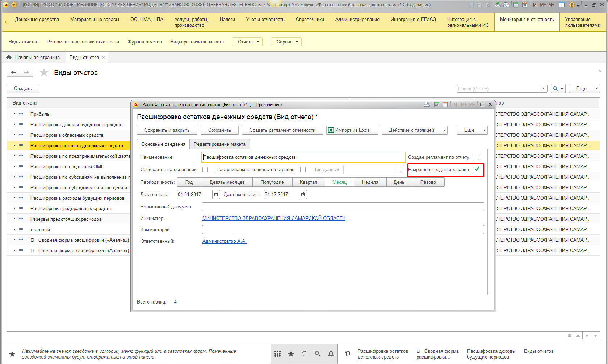
Task: Click the bottom panel search magnifier icon
Action: [x=318, y=354]
